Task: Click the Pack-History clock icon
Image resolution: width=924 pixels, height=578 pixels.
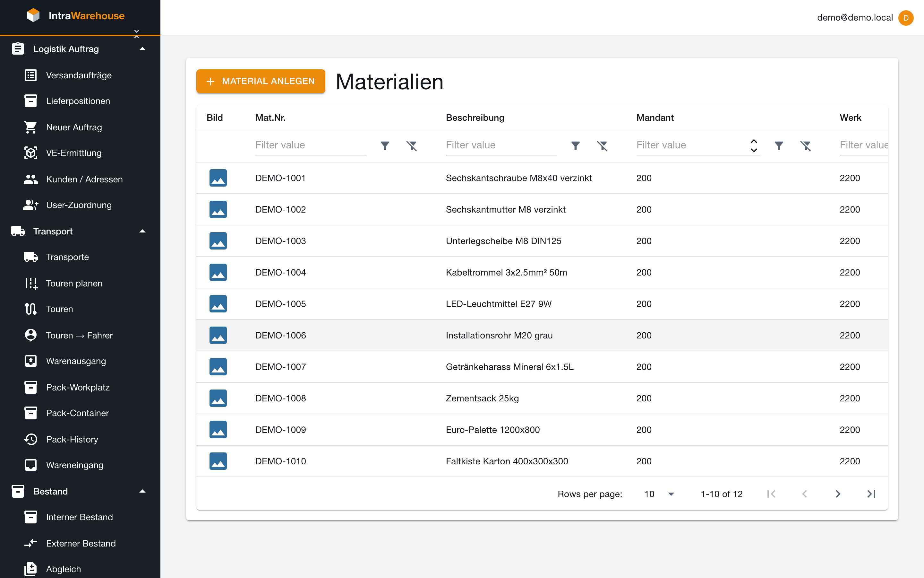Action: (30, 439)
